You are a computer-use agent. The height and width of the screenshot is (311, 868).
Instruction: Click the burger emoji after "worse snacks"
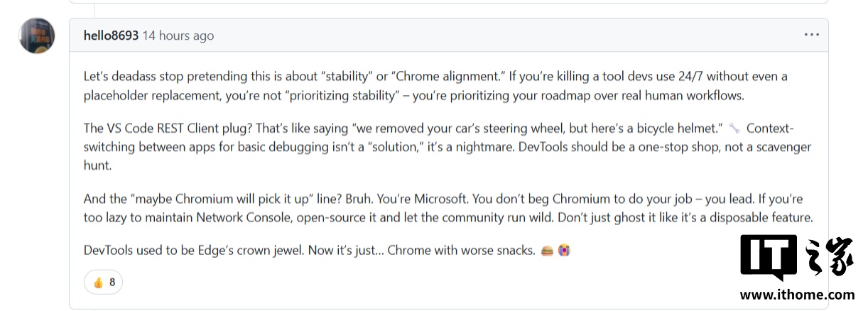coord(547,251)
